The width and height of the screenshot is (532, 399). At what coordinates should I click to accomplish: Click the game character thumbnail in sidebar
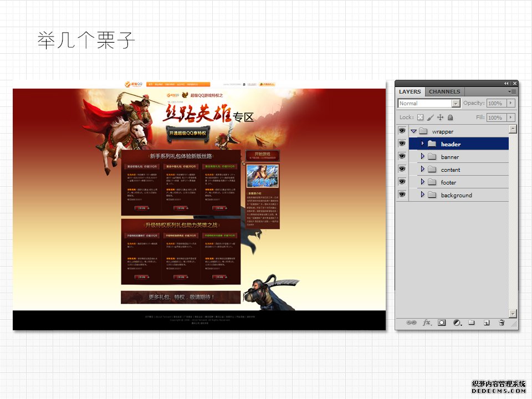click(x=262, y=176)
